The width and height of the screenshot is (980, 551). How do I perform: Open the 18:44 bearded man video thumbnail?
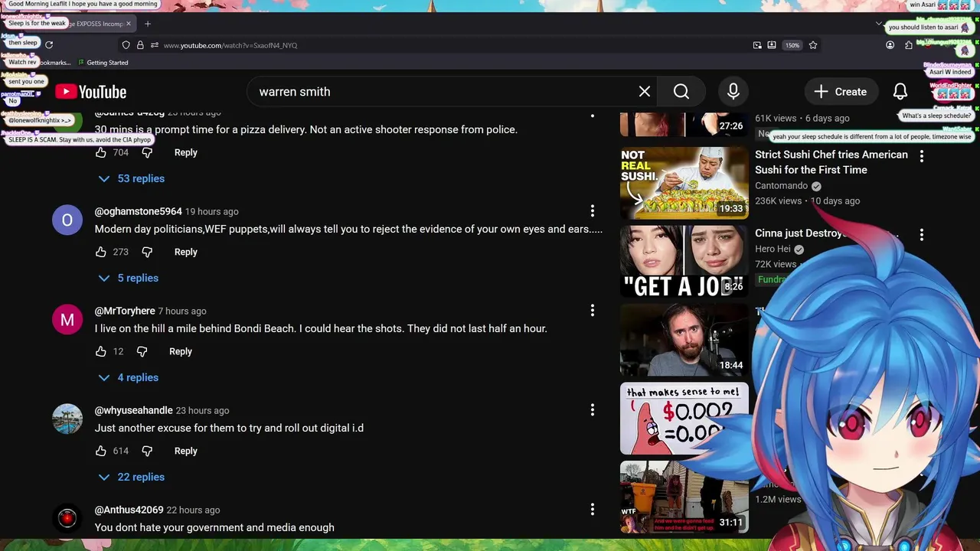pyautogui.click(x=684, y=340)
